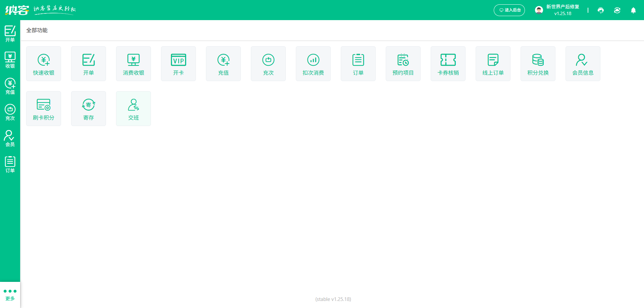Click the 卡券核销 coupon verification tile
Screen dimensions: 644x308
(x=448, y=64)
